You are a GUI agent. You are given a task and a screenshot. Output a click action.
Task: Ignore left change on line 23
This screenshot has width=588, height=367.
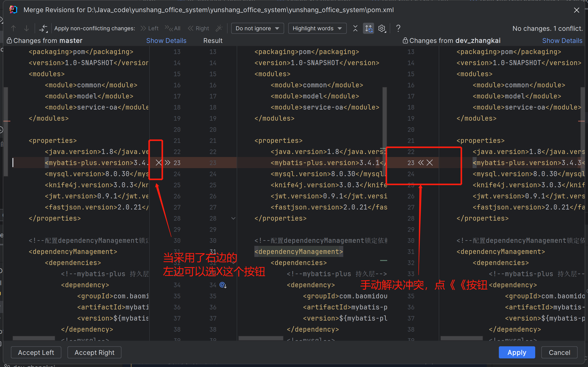pyautogui.click(x=158, y=163)
